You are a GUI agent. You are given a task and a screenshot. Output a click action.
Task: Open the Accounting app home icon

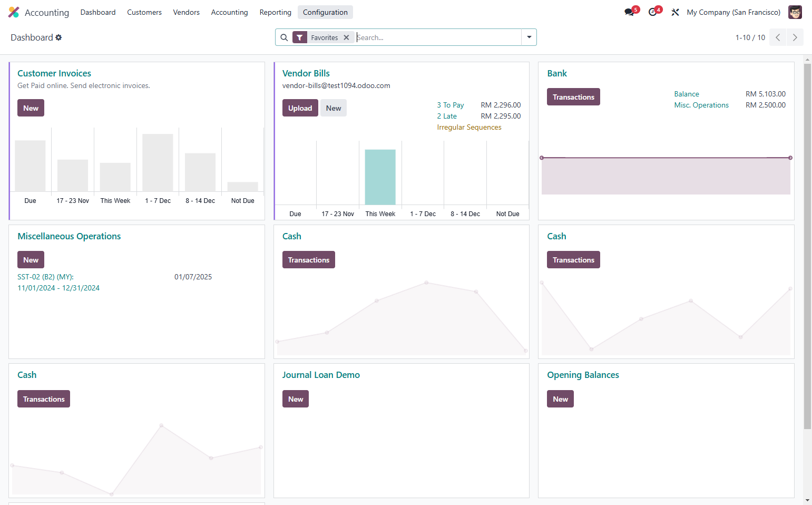tap(14, 12)
